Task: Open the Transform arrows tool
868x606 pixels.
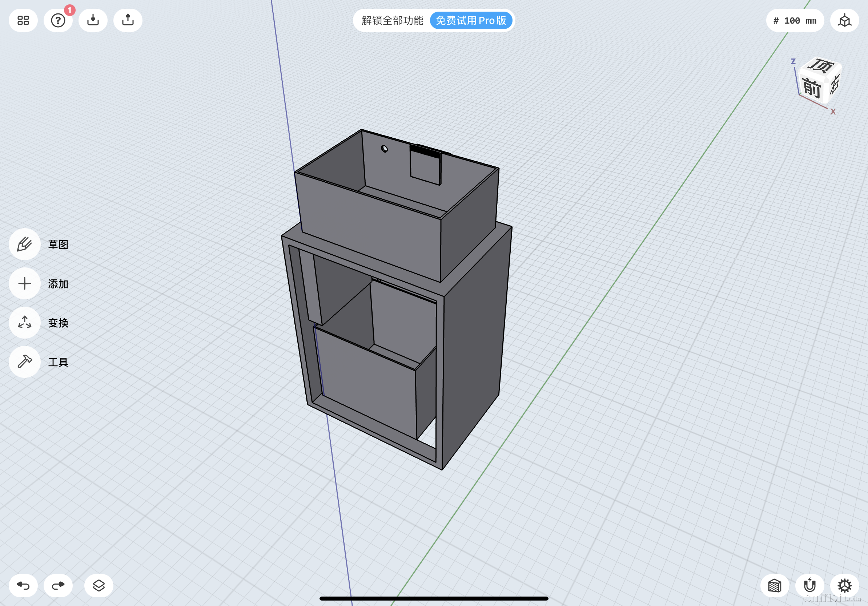Action: pyautogui.click(x=25, y=323)
